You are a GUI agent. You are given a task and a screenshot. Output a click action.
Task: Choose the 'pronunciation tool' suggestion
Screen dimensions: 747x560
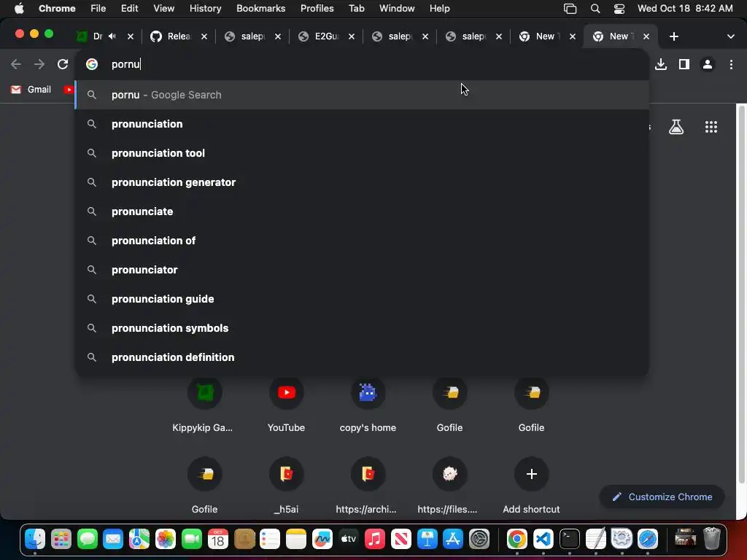point(362,153)
